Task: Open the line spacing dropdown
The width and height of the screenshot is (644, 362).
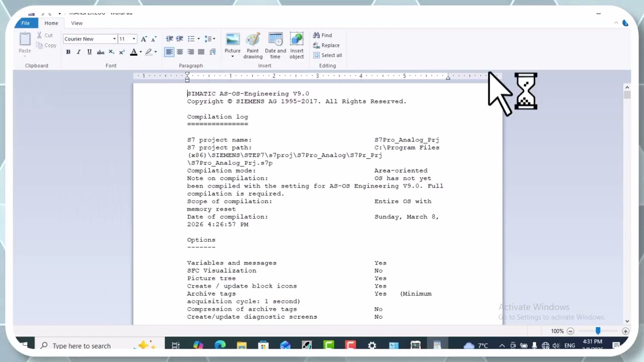Action: coord(210,39)
